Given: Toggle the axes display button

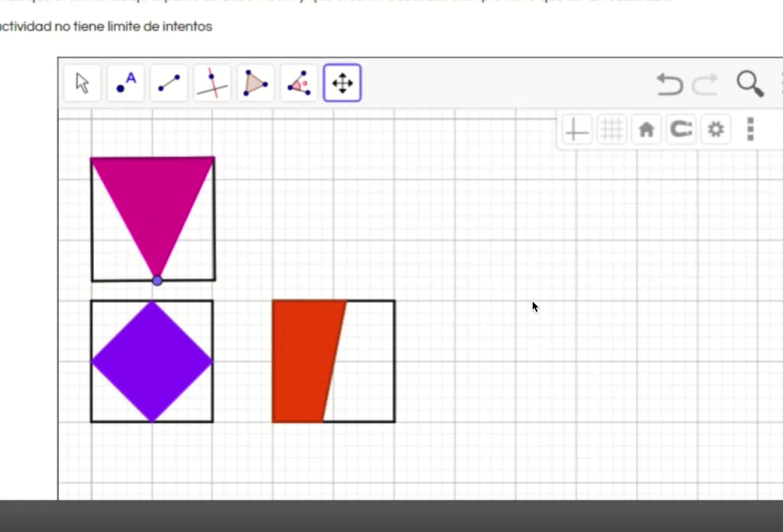Looking at the screenshot, I should point(577,130).
